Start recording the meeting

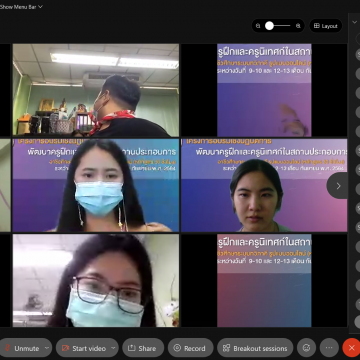tap(190, 348)
